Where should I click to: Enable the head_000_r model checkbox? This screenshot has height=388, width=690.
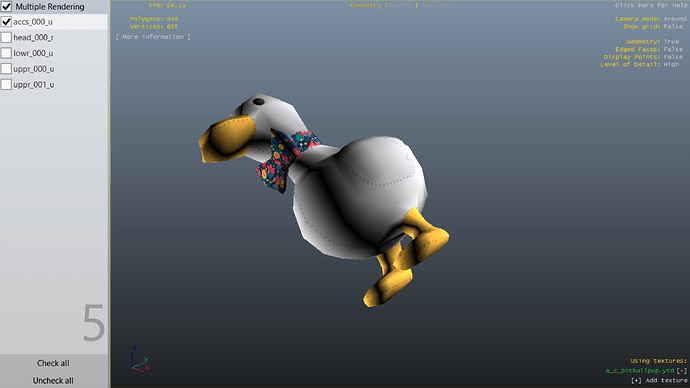[x=6, y=37]
